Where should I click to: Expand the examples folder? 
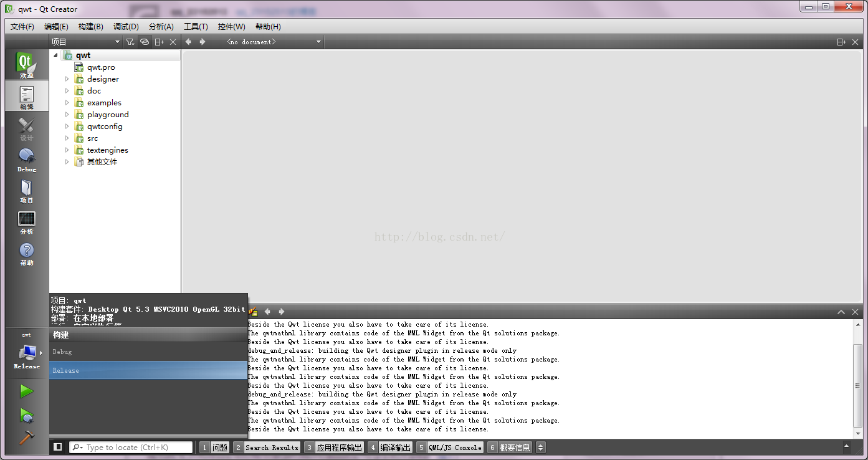(67, 103)
